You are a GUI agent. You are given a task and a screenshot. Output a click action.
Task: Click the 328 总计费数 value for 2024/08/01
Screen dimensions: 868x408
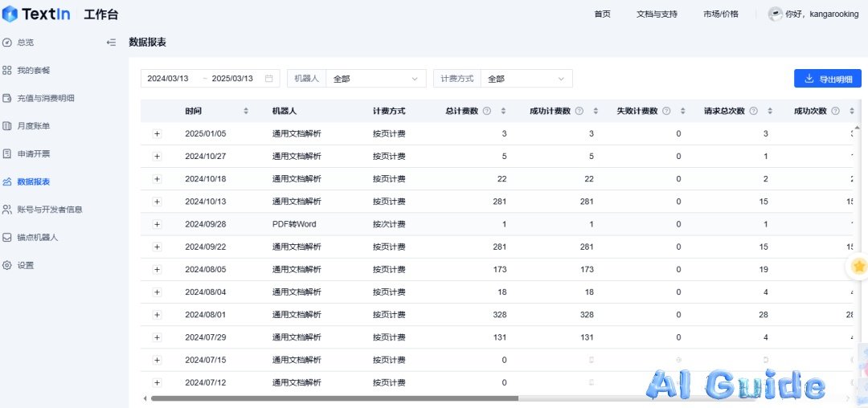tap(500, 315)
